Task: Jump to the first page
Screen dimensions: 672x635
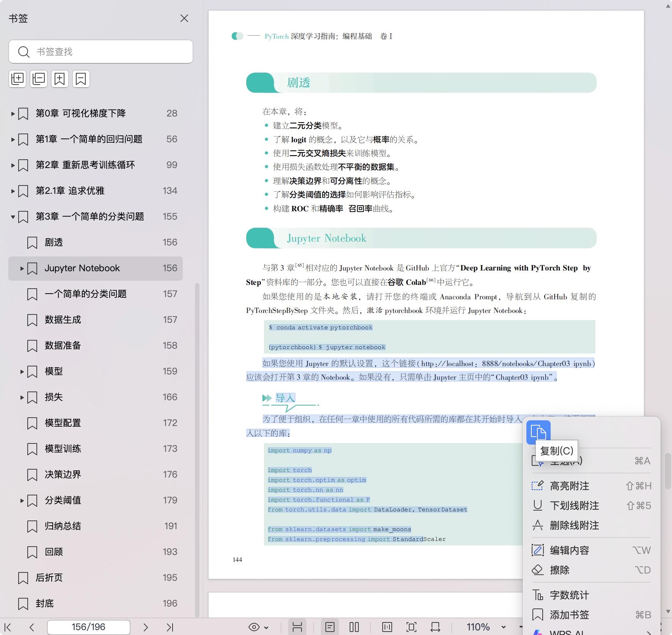Action: [8, 627]
